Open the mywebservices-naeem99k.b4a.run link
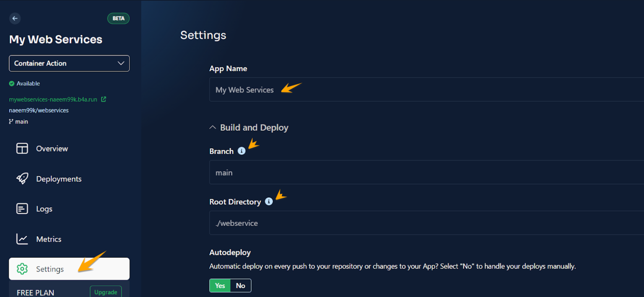The height and width of the screenshot is (297, 644). pyautogui.click(x=54, y=99)
